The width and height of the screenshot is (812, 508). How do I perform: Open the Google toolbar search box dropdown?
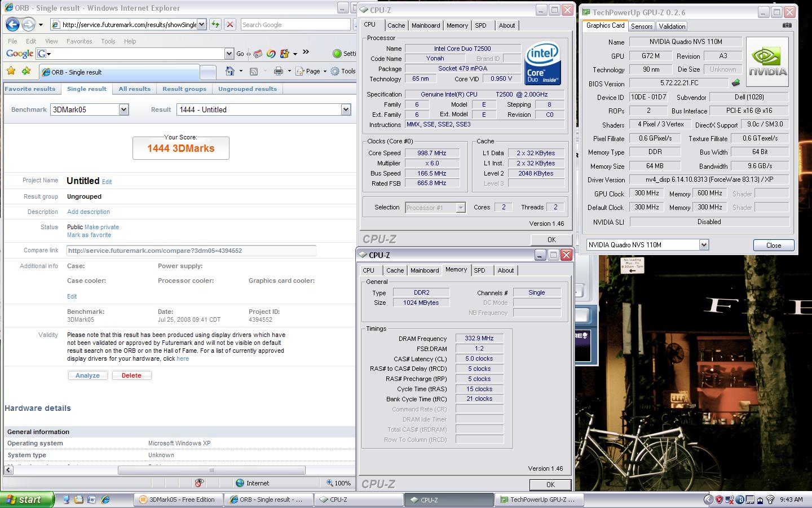coord(229,54)
